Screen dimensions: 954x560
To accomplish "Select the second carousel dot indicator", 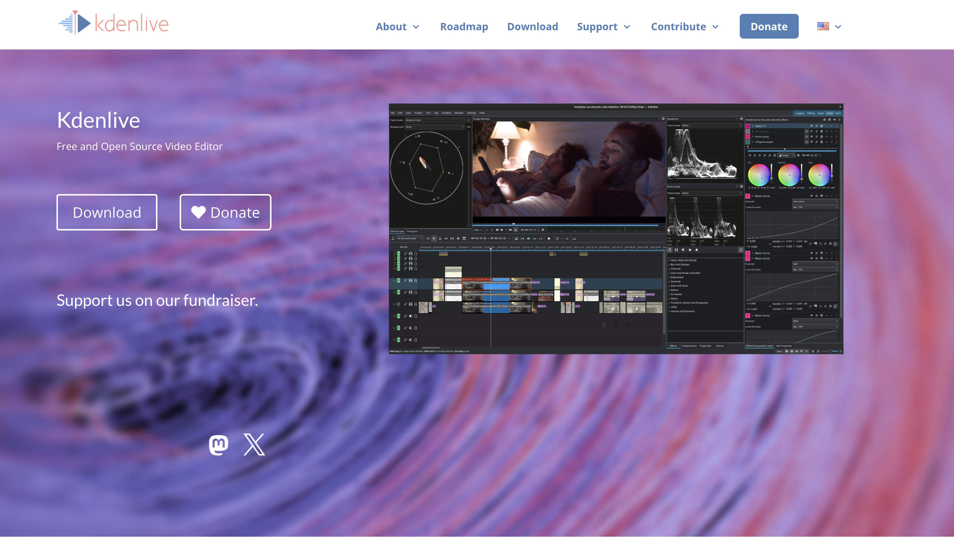I will (616, 325).
